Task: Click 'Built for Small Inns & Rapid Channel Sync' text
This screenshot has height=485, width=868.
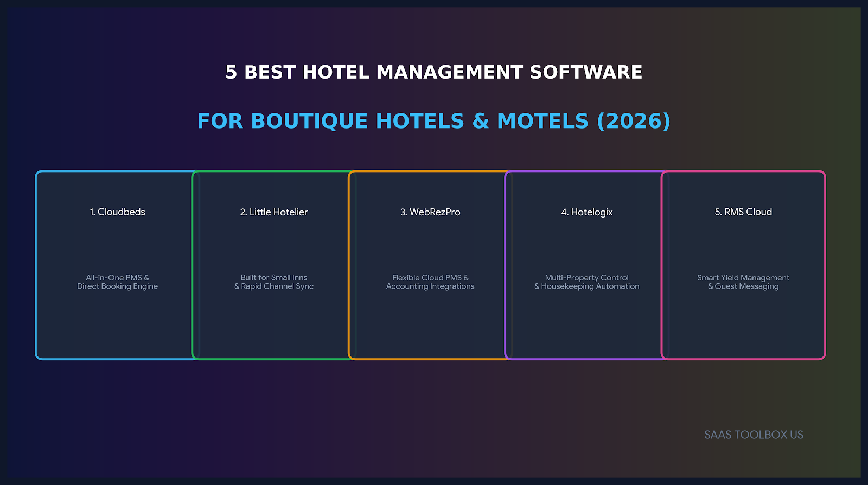Action: tap(274, 282)
